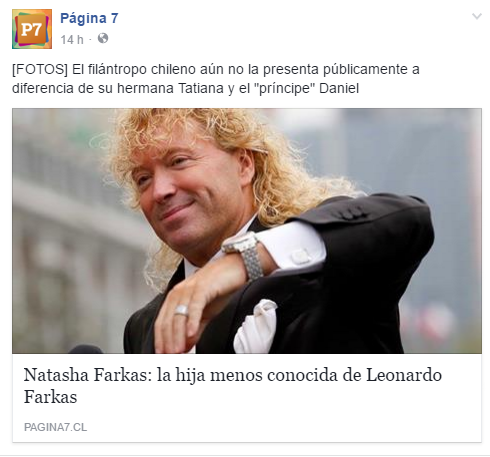The width and height of the screenshot is (490, 457).
Task: Click the ring on the man's finger
Action: 182,310
